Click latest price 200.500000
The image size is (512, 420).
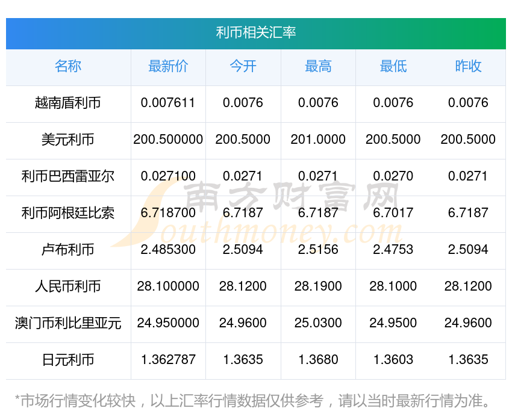168,140
